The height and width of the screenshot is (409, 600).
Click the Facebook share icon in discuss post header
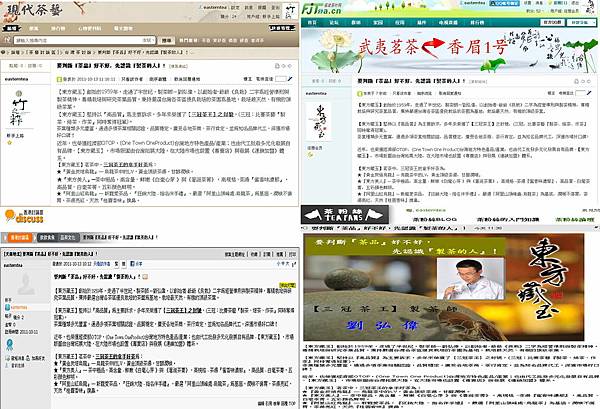pos(133,264)
